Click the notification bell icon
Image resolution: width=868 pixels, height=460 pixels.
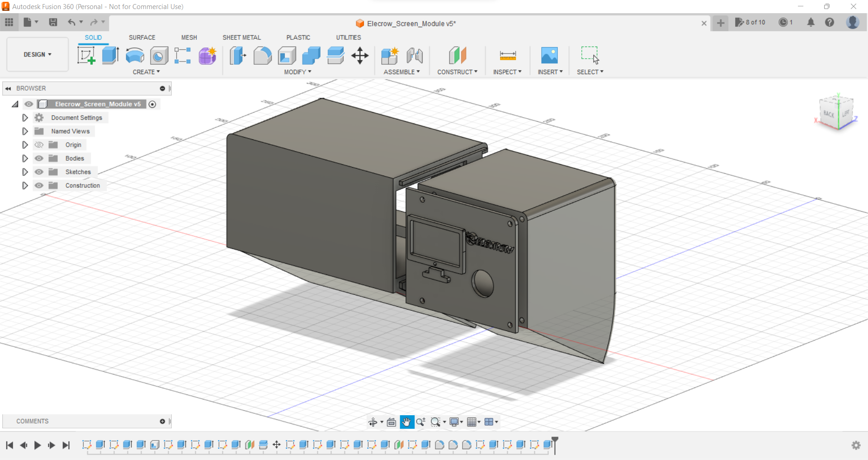(811, 22)
